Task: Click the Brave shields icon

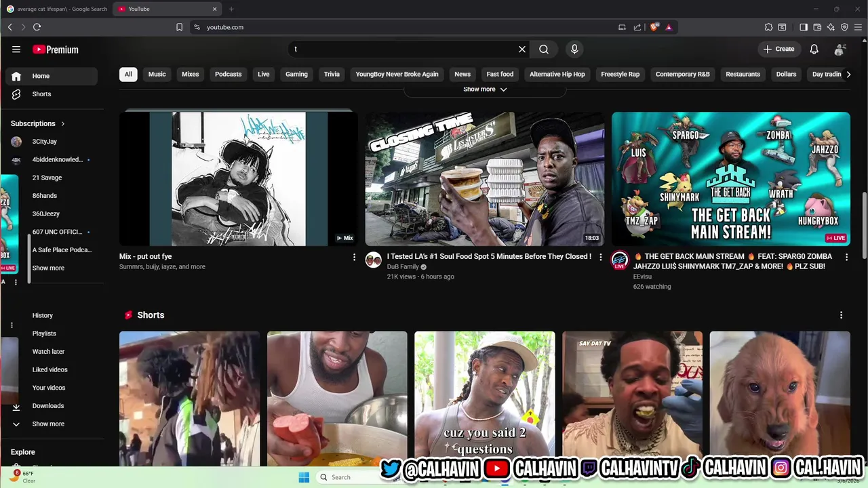Action: (654, 27)
